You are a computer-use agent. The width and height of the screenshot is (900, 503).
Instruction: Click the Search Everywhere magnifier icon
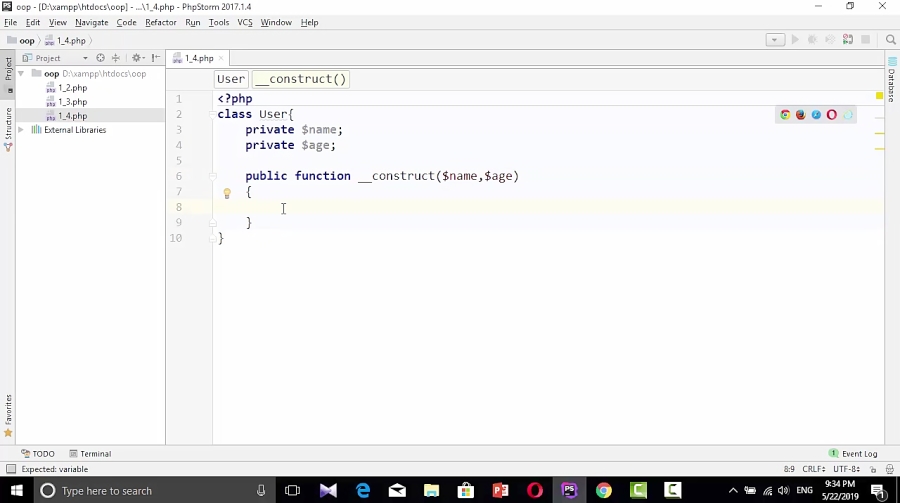(x=890, y=40)
